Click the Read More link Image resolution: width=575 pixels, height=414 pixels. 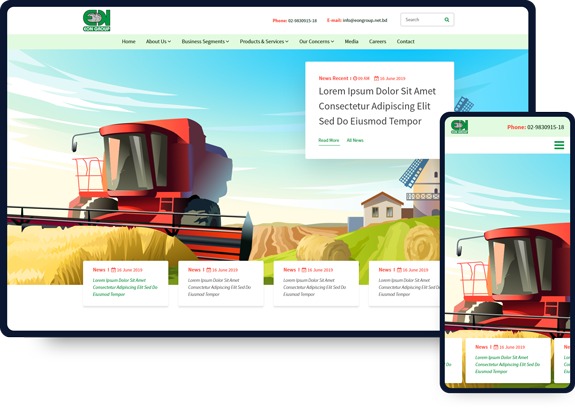tap(329, 140)
